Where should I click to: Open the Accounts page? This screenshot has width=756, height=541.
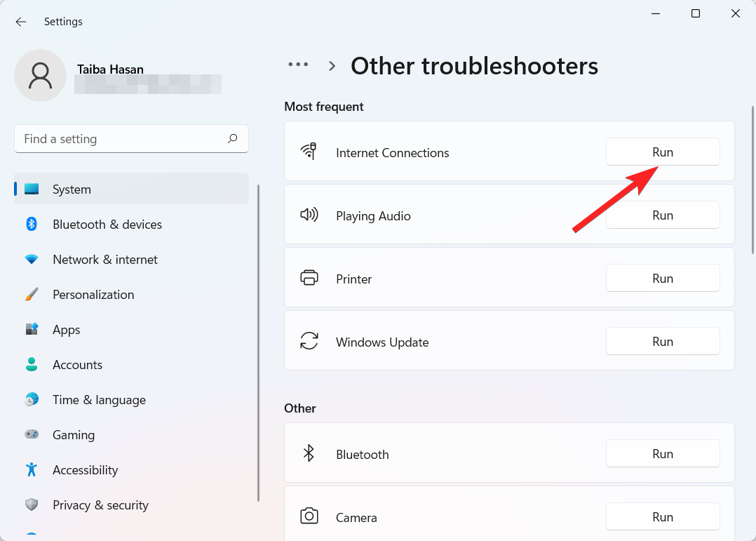tap(77, 365)
